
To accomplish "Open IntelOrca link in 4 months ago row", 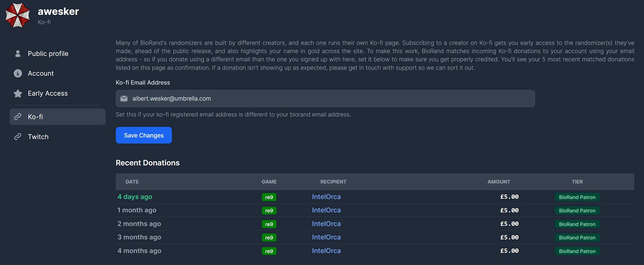I will pyautogui.click(x=326, y=251).
